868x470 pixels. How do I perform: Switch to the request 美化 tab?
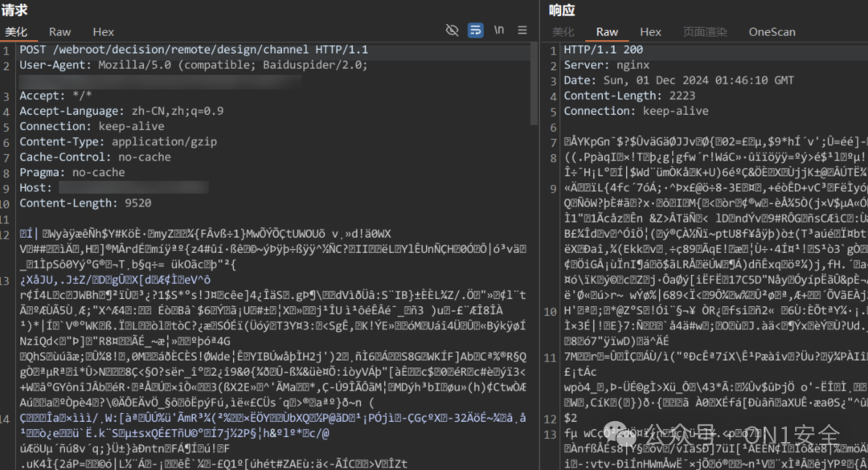click(16, 32)
